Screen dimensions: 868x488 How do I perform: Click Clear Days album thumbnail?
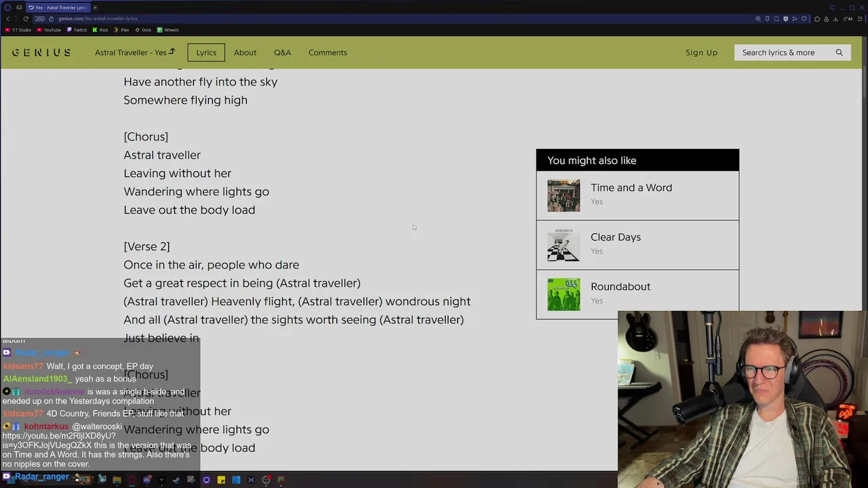pyautogui.click(x=564, y=245)
